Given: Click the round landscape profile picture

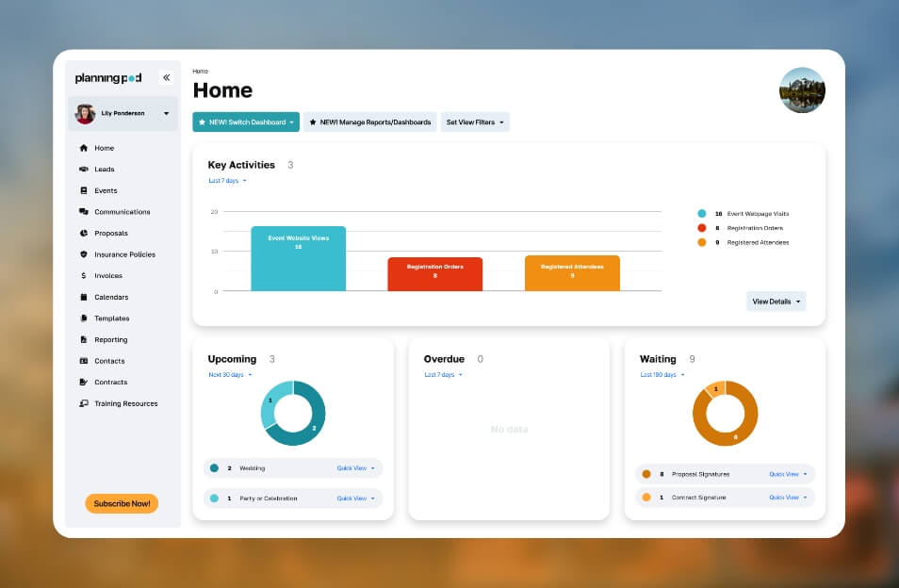Looking at the screenshot, I should (x=802, y=90).
